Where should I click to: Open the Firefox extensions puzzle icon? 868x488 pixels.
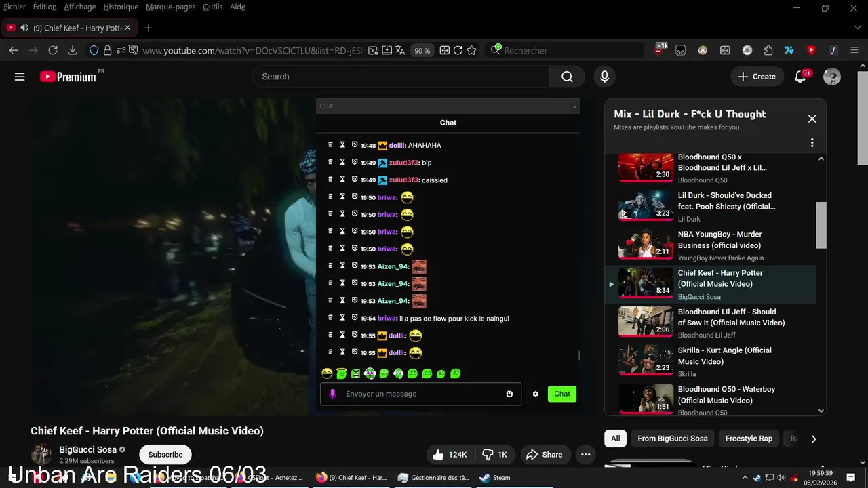pos(768,50)
